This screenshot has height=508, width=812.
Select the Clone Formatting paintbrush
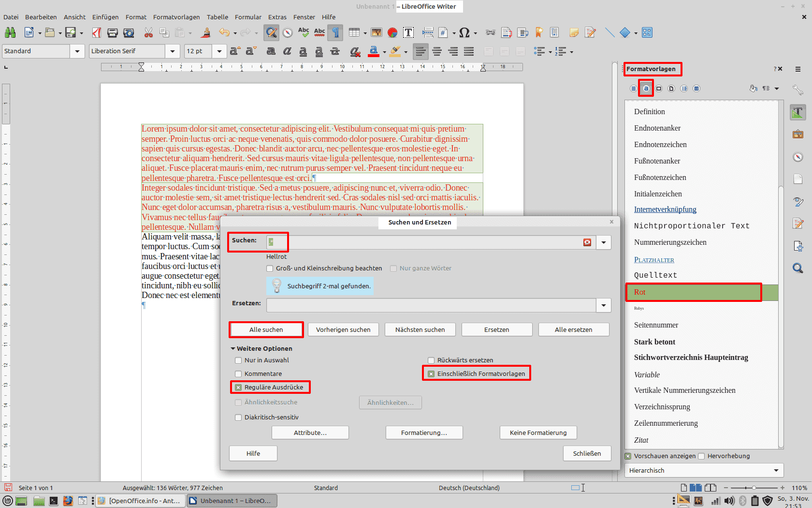pyautogui.click(x=206, y=32)
